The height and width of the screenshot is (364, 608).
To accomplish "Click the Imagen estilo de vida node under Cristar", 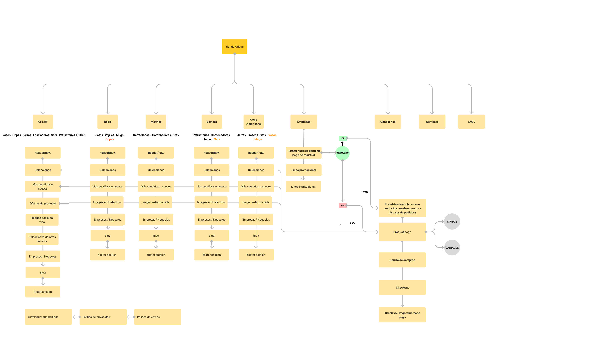I will pyautogui.click(x=42, y=220).
